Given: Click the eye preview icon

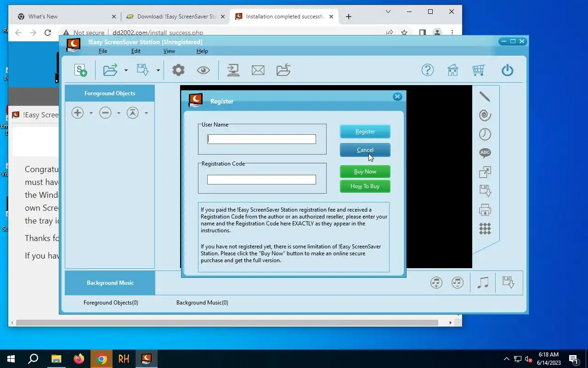Looking at the screenshot, I should coord(204,70).
